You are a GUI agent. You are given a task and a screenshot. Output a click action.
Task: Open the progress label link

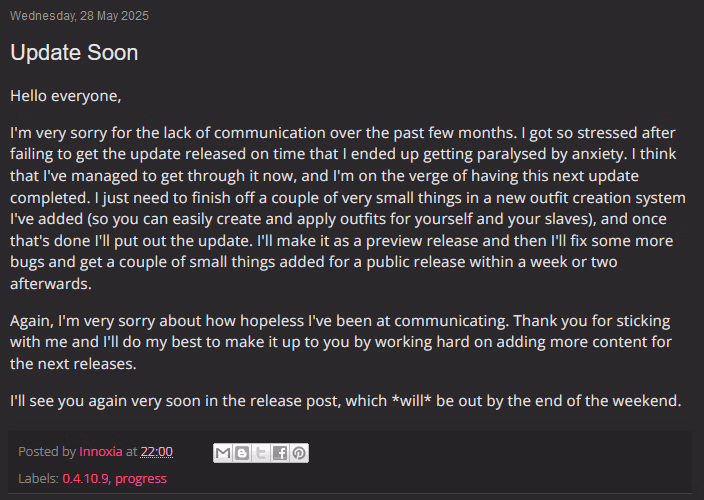pyautogui.click(x=141, y=479)
